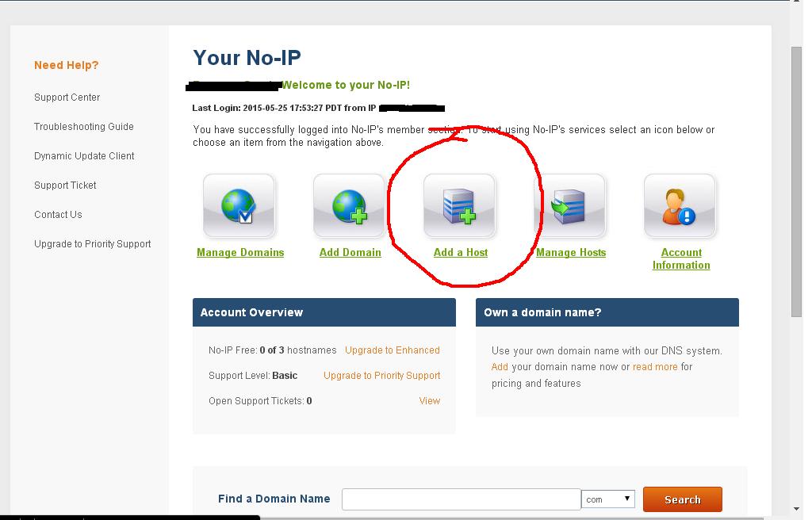Click Upgrade to Priority Support in sidebar
The image size is (812, 520).
tap(93, 244)
